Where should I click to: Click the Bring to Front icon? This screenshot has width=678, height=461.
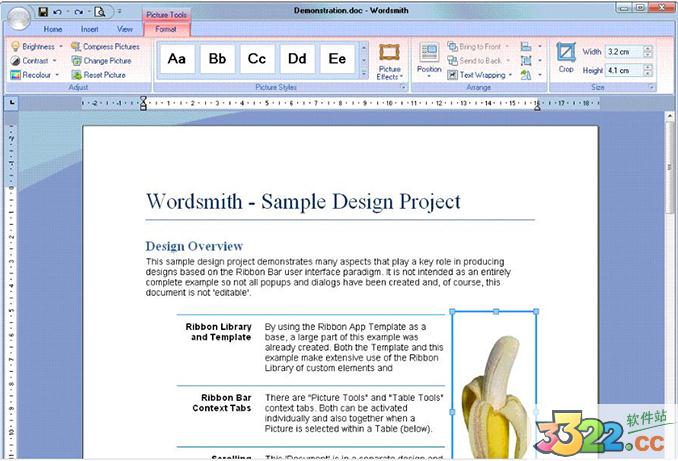(452, 46)
